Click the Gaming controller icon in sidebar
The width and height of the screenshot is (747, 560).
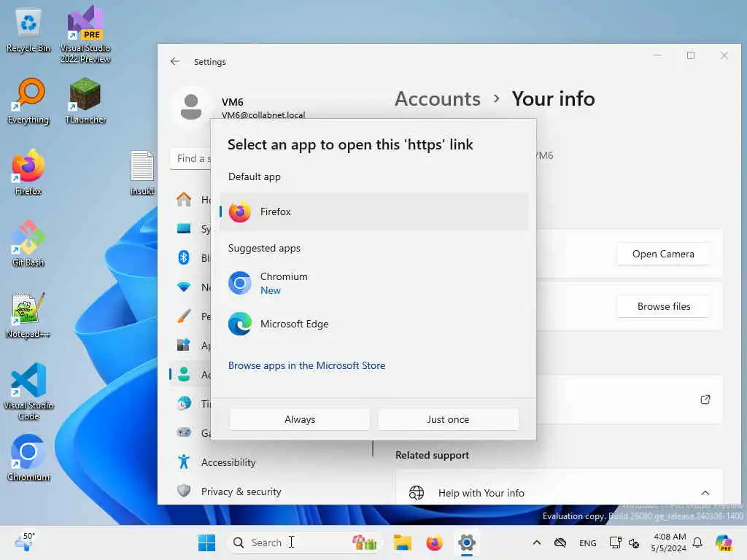[184, 432]
